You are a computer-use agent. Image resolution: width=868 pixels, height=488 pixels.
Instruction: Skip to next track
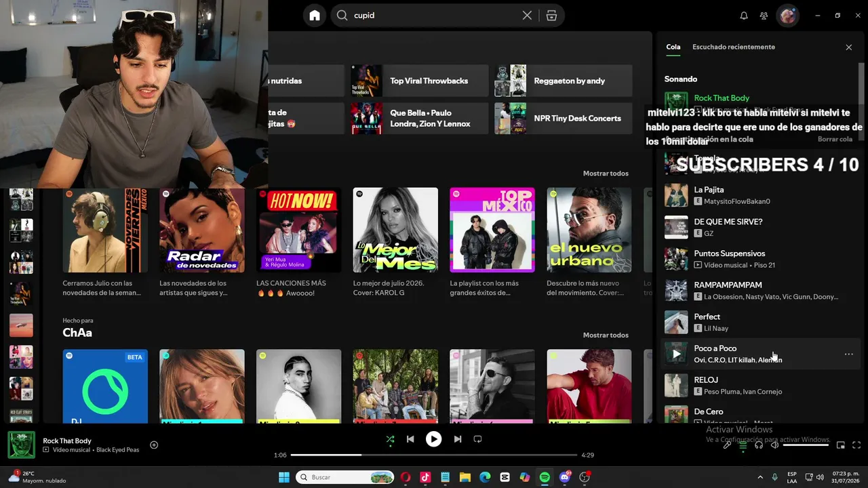(x=458, y=439)
